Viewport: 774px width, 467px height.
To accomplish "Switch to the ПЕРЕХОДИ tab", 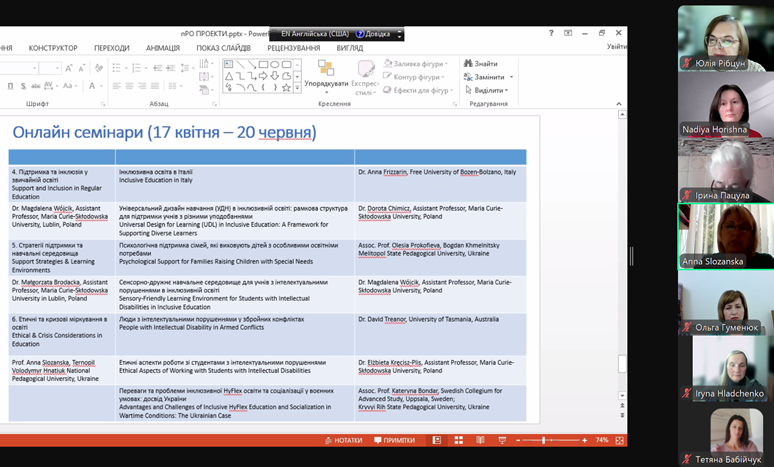I will point(112,48).
